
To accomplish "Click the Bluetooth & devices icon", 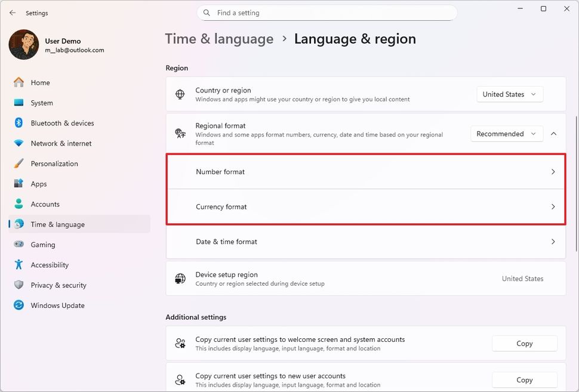I will [19, 123].
